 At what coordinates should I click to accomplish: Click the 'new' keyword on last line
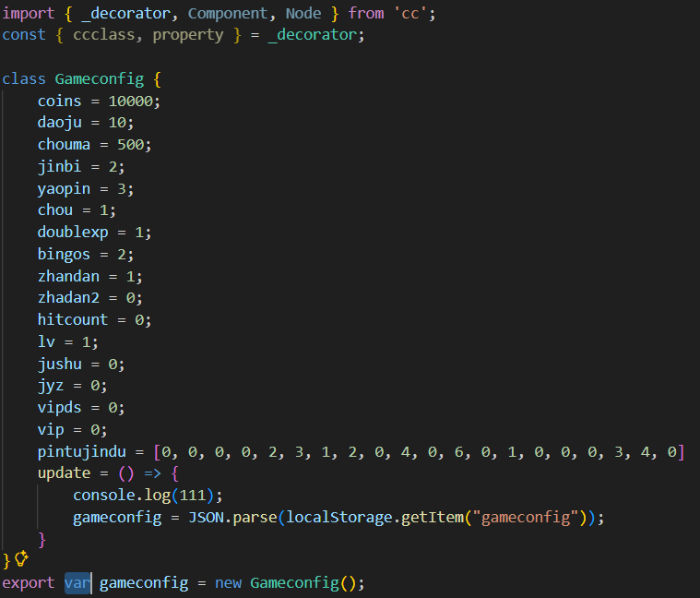pos(228,583)
